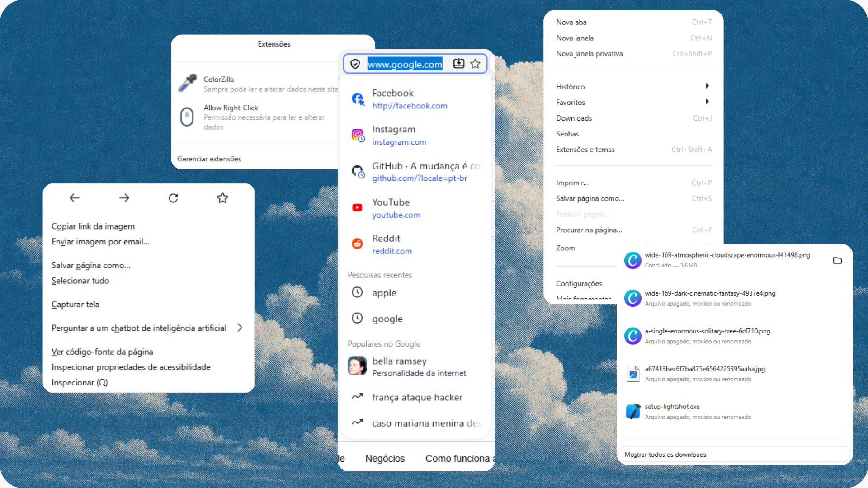This screenshot has height=488, width=868.
Task: Click the YouTube icon in suggestions
Action: click(357, 207)
